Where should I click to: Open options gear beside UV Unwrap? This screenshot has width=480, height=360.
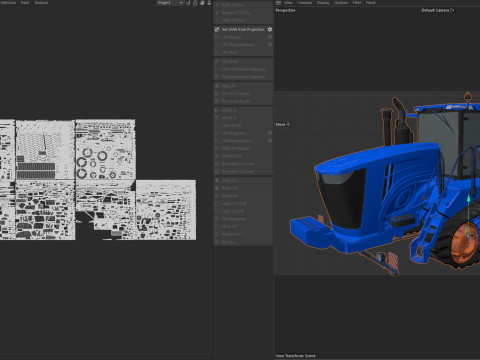point(270,37)
